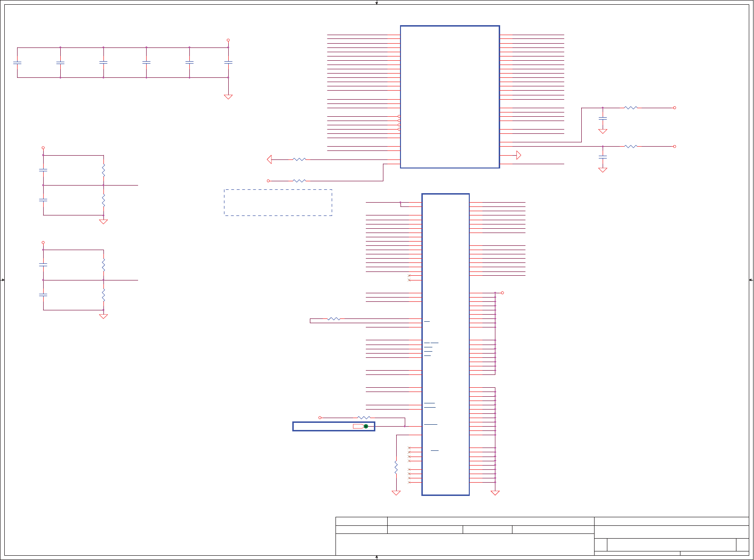The image size is (754, 560).
Task: Click the ground symbol under the upper RC filter capacitor
Action: click(603, 131)
